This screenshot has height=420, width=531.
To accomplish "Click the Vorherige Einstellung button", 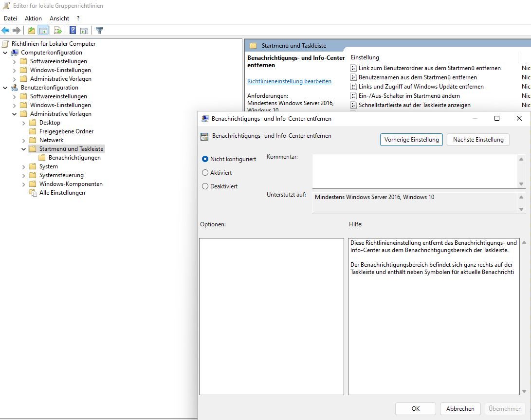I will (x=411, y=140).
